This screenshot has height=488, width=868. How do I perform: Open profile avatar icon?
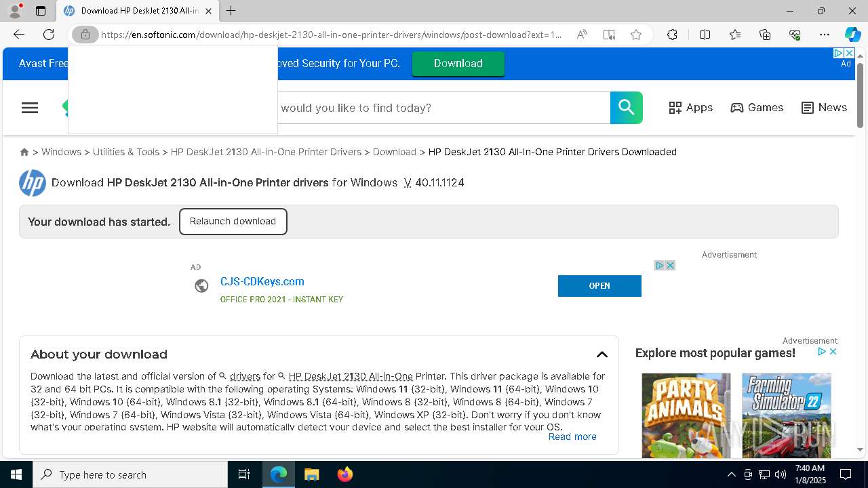(14, 11)
